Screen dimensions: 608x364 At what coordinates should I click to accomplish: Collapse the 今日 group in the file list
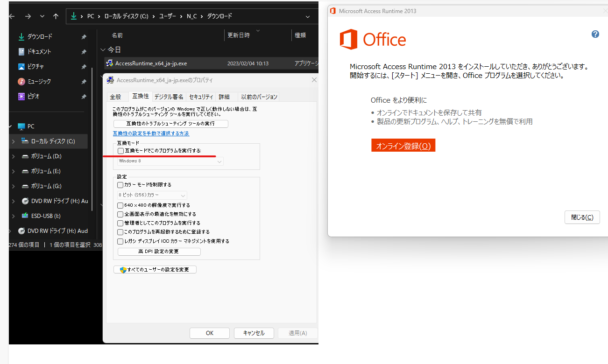coord(103,49)
